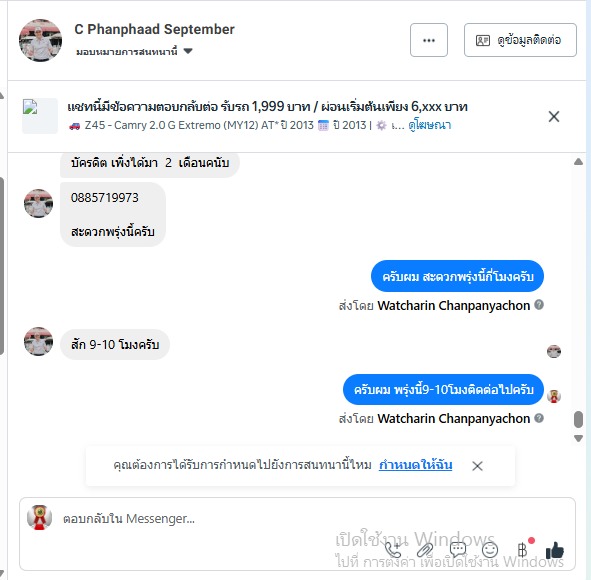Click the chat scrollbar up arrow
The image size is (591, 580).
pos(578,162)
